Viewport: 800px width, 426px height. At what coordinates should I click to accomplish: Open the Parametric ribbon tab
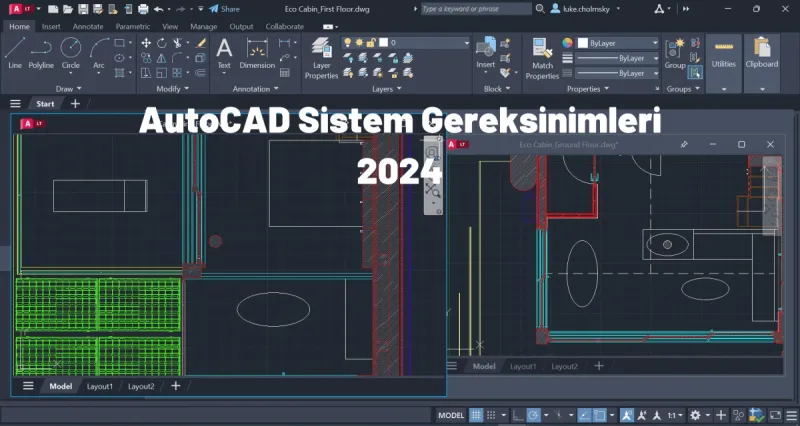pos(133,27)
